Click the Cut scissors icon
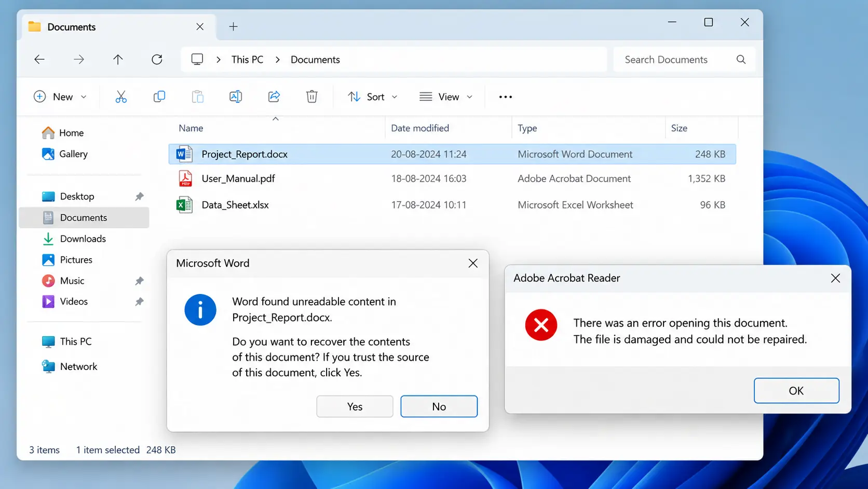The image size is (868, 489). coord(121,97)
